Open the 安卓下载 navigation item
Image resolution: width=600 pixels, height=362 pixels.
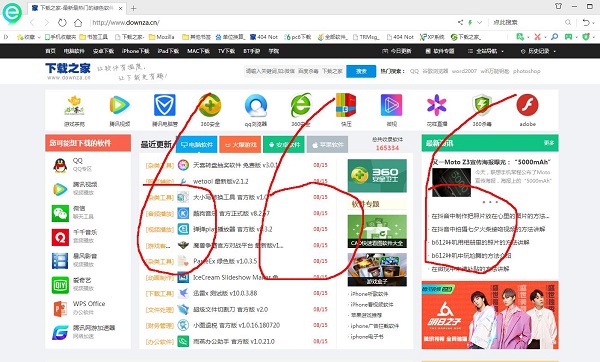(103, 51)
